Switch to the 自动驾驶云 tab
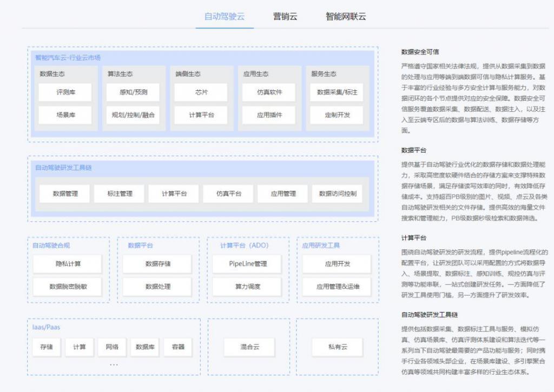 [x=225, y=16]
